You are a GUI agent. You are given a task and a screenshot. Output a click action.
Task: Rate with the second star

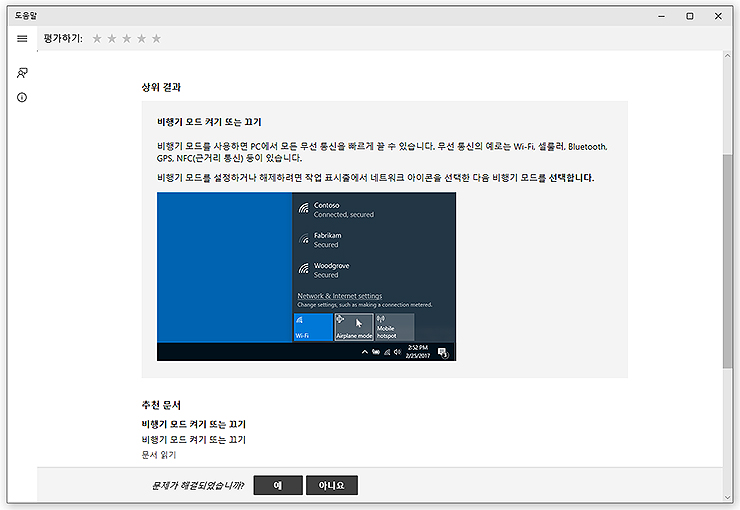pos(112,39)
